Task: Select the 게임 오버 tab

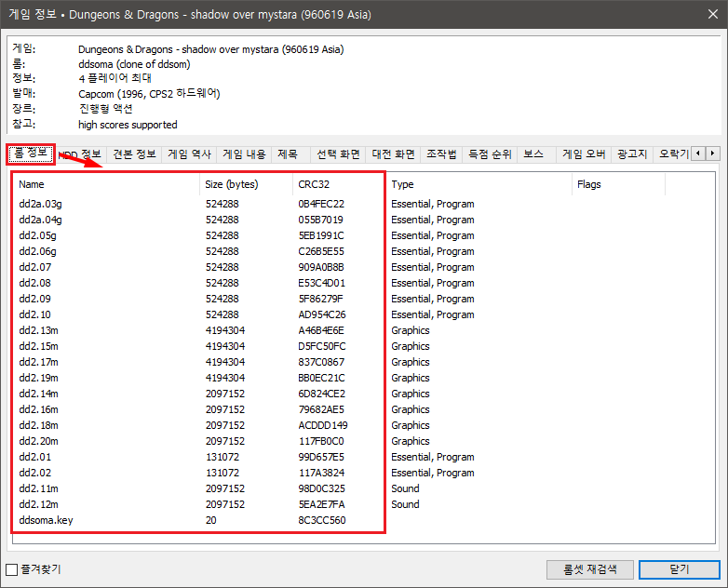Action: [584, 154]
